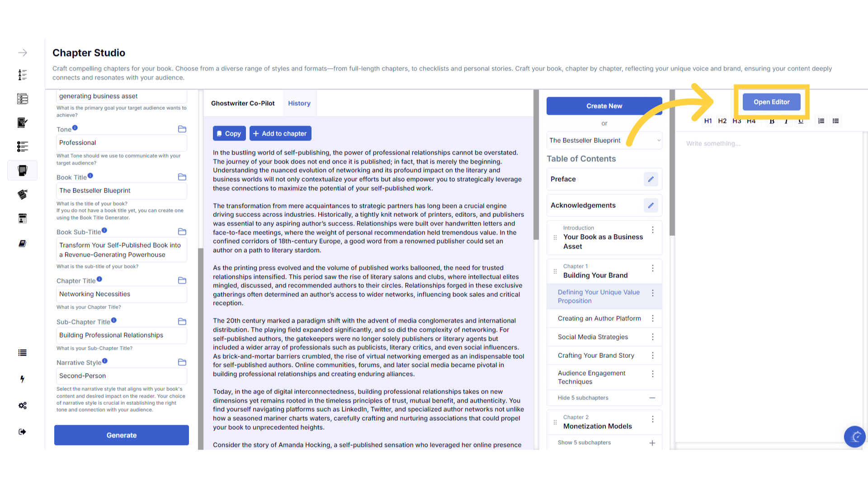Click the Generate button
This screenshot has height=488, width=868.
[121, 435]
